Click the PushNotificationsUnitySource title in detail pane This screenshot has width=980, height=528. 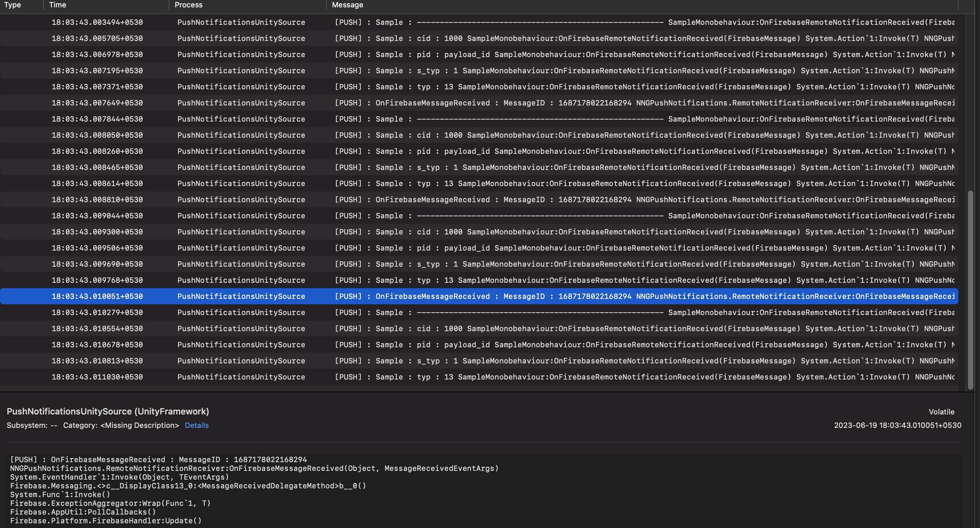108,411
